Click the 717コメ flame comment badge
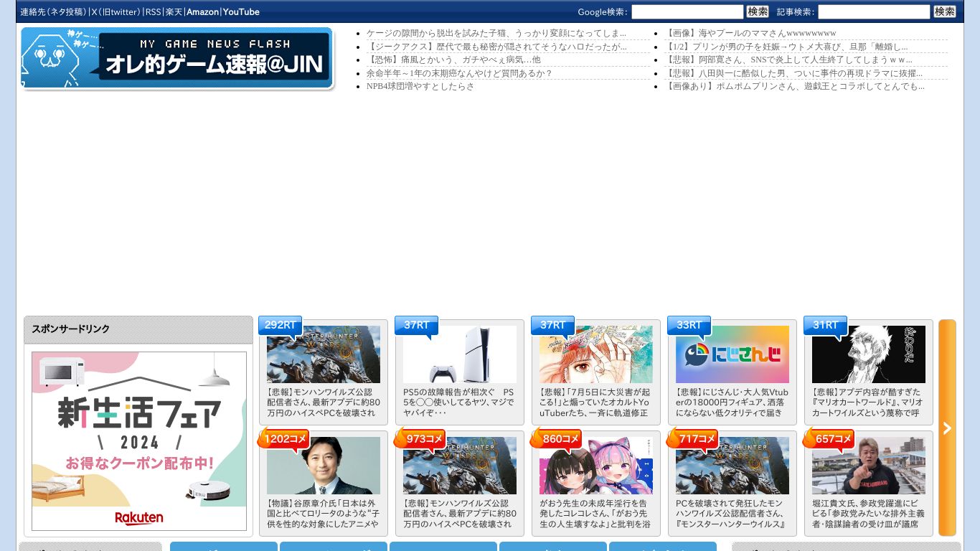Screen dimensions: 980x551 click(693, 438)
